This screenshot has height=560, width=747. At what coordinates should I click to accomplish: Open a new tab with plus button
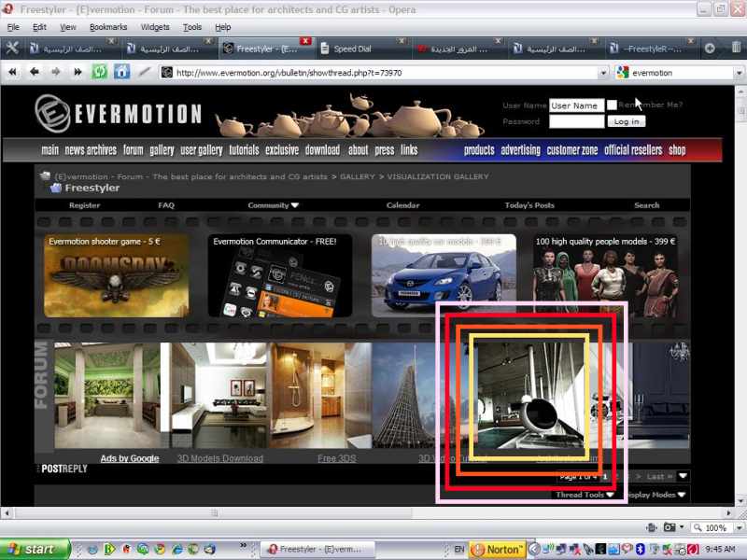click(710, 49)
